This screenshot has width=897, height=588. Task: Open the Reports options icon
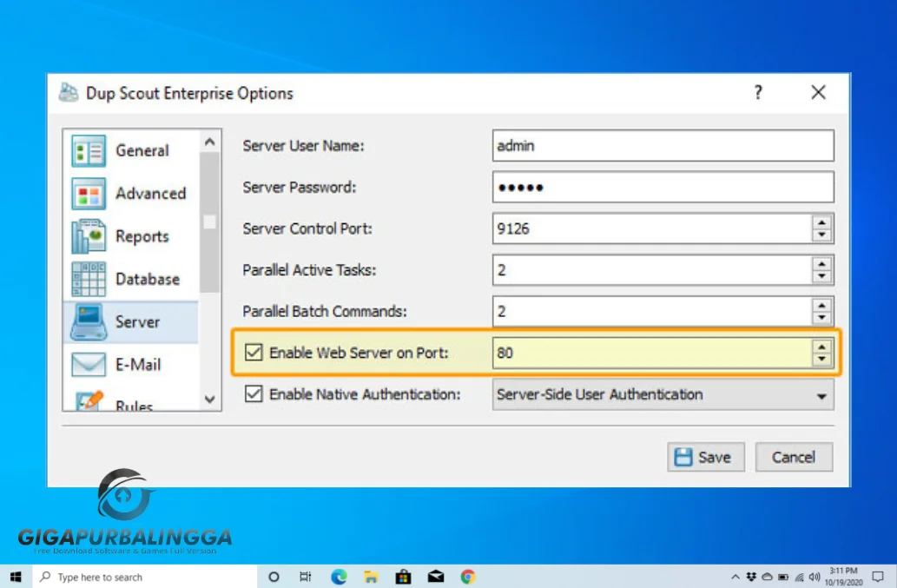pyautogui.click(x=88, y=236)
